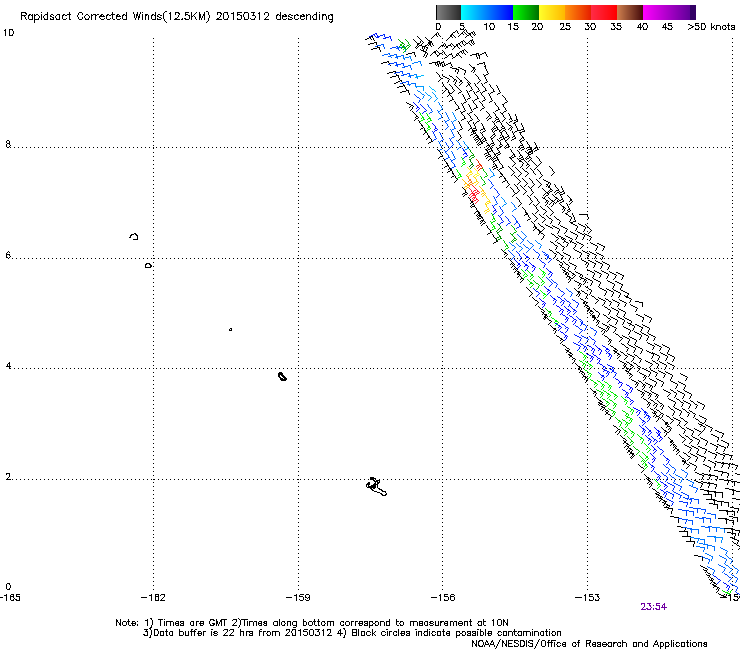The width and height of the screenshot is (740, 650).
Task: Click the orange 25-30 knots color swatch
Action: [578, 12]
